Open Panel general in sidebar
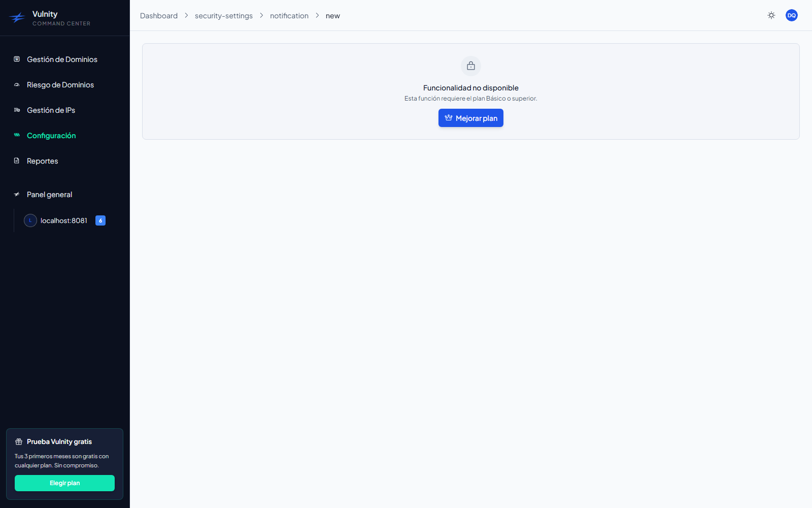 pyautogui.click(x=49, y=195)
